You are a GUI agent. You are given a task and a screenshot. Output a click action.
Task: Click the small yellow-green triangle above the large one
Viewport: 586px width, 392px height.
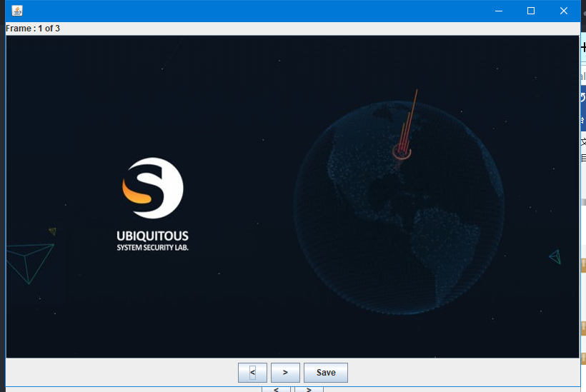[x=52, y=231]
